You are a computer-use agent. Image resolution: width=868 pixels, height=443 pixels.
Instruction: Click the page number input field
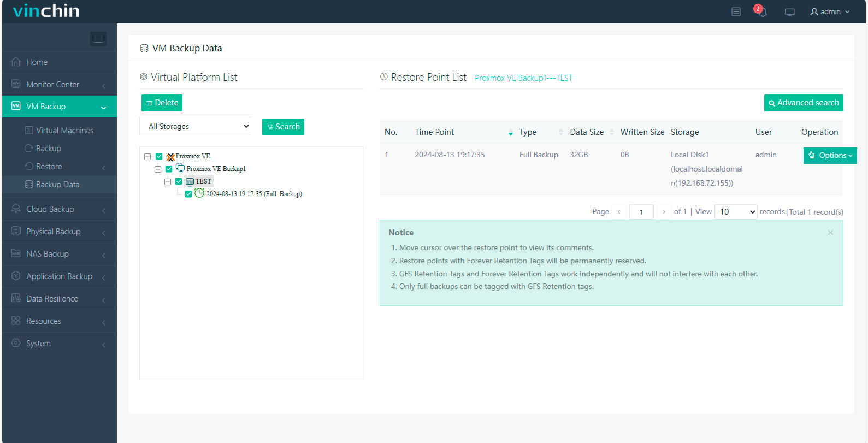coord(641,212)
